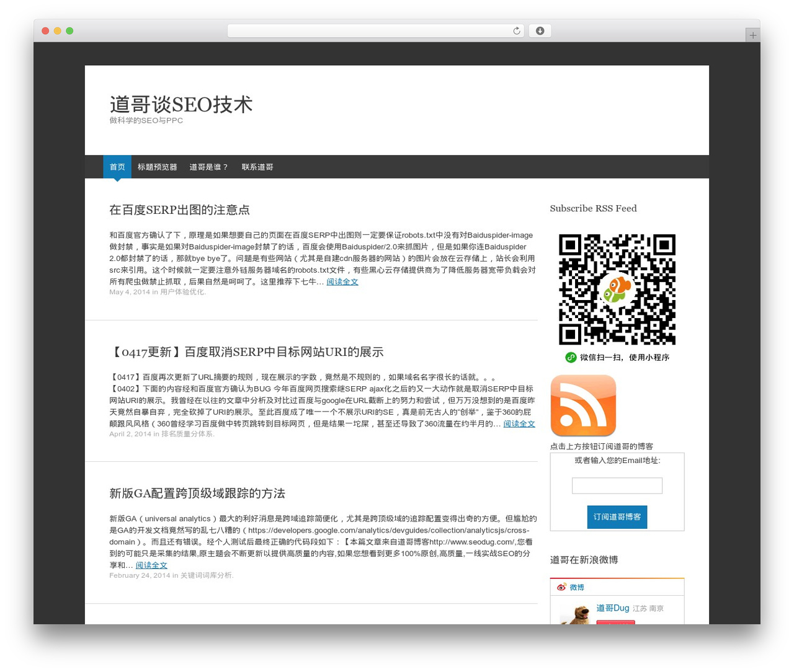794x672 pixels.
Task: Click the Weibo logo in widget
Action: tap(561, 587)
